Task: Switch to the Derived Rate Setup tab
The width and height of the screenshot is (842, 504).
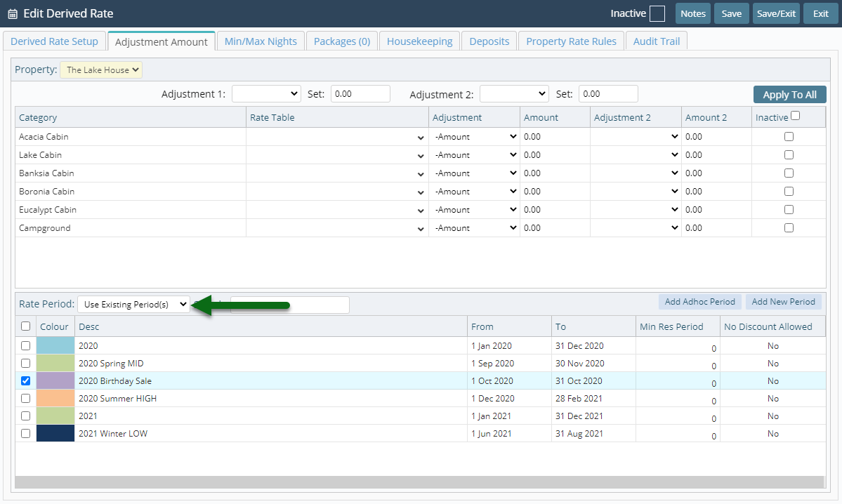Action: point(54,41)
